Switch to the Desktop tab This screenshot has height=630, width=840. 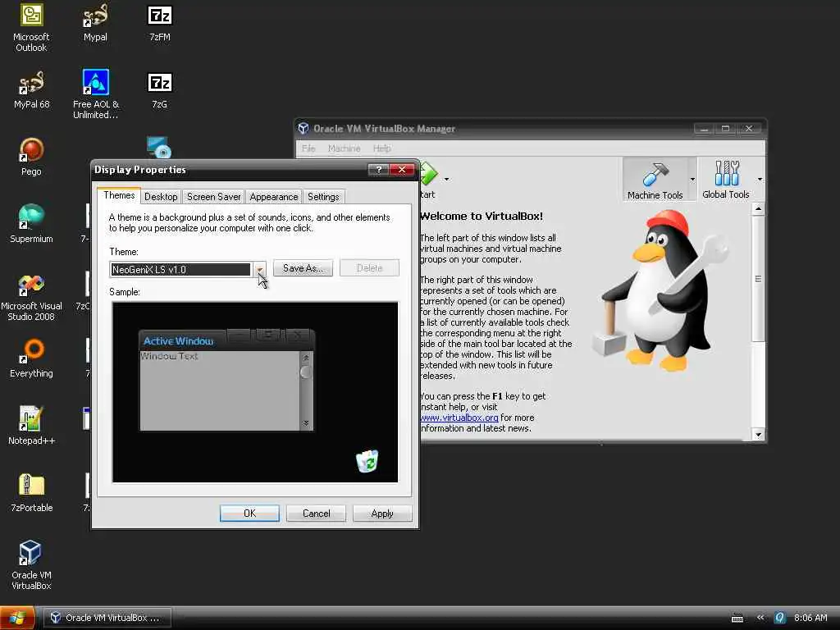pos(161,197)
